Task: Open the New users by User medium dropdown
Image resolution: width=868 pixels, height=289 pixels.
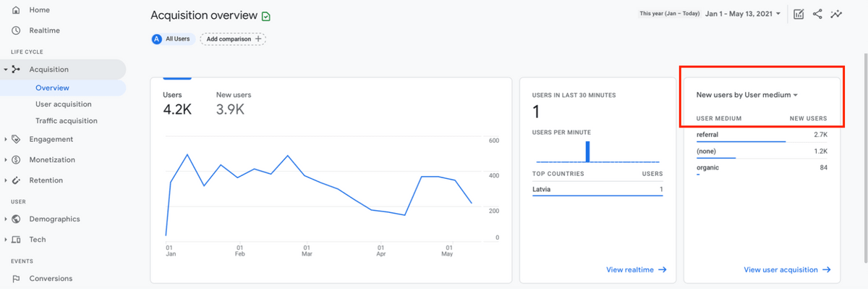Action: coord(746,95)
